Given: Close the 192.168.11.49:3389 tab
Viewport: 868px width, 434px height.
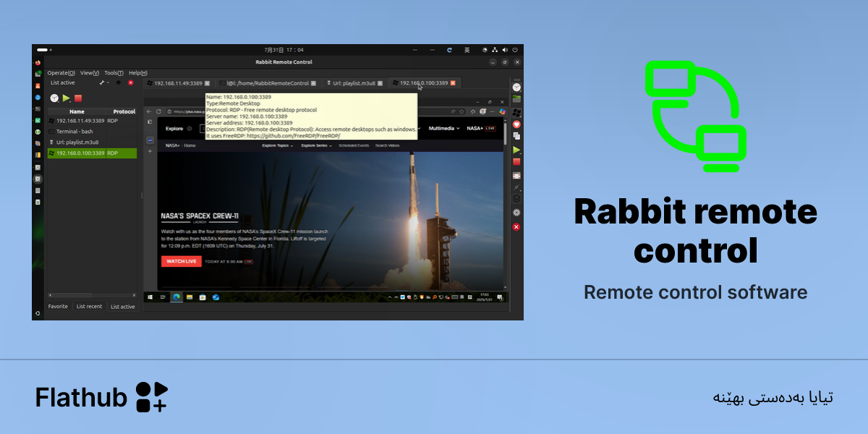Looking at the screenshot, I should coord(207,83).
